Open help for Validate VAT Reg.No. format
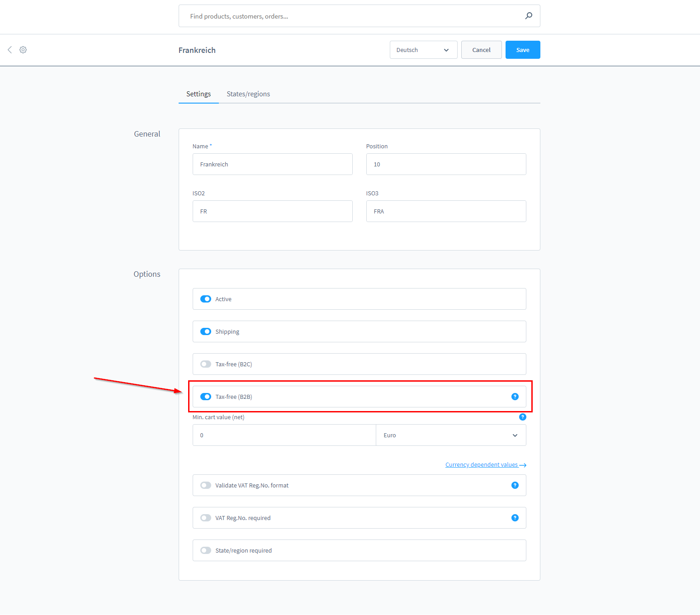This screenshot has width=700, height=615. (515, 485)
